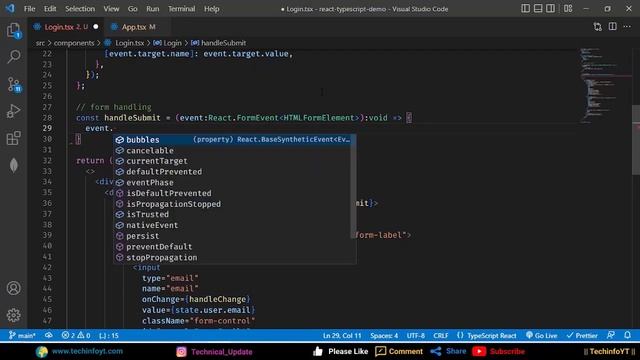This screenshot has height=360, width=640.
Task: Click vertical scrollbar of the editor
Action: (636, 140)
